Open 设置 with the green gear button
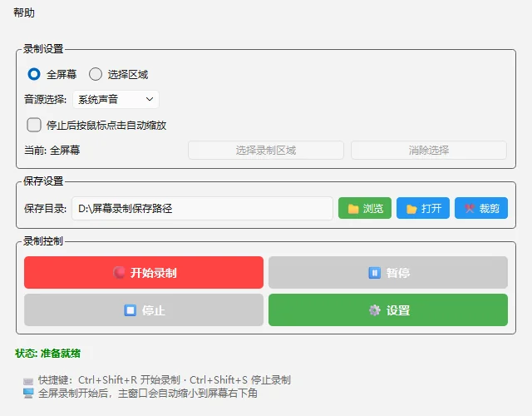The width and height of the screenshot is (532, 416). pos(388,310)
